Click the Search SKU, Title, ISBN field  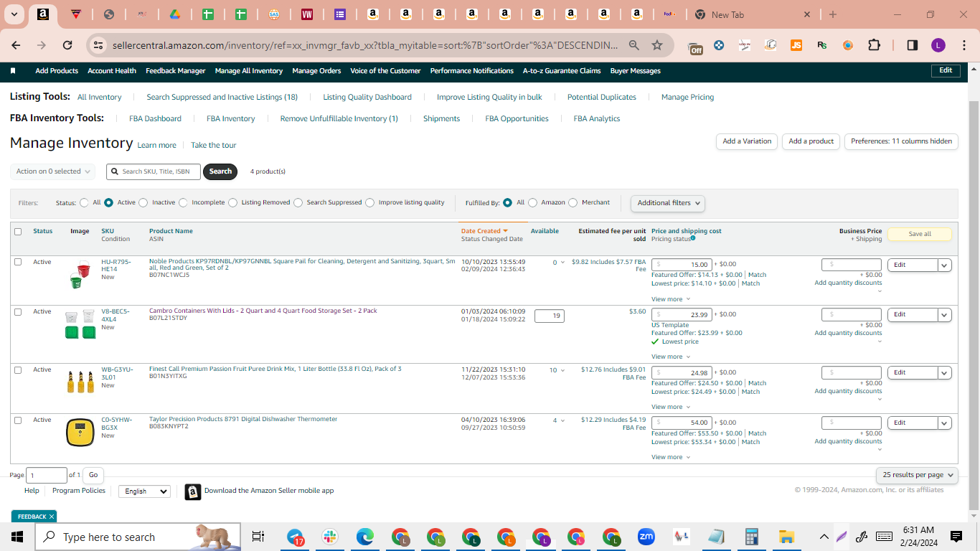pos(154,171)
